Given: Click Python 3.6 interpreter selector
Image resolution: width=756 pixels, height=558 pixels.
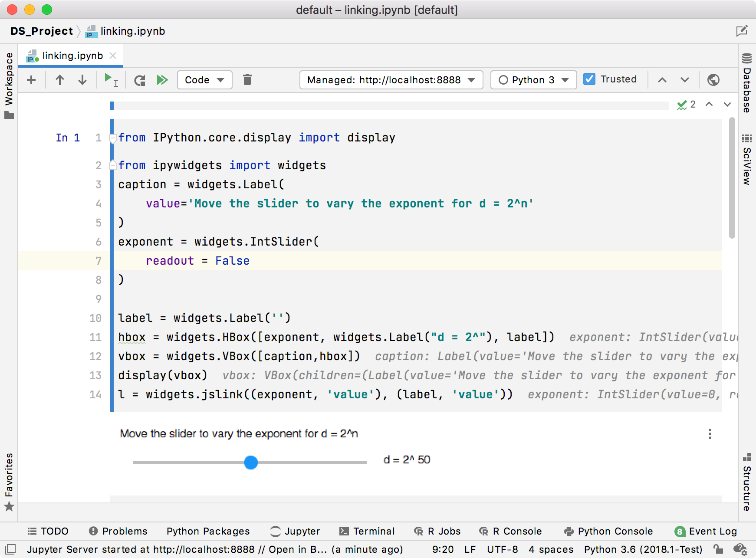Looking at the screenshot, I should (643, 549).
